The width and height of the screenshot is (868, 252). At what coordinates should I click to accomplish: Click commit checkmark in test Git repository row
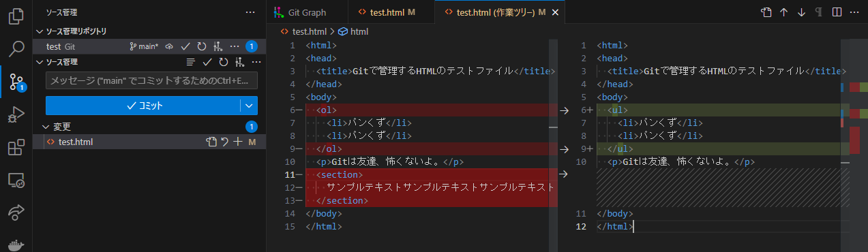pos(185,46)
